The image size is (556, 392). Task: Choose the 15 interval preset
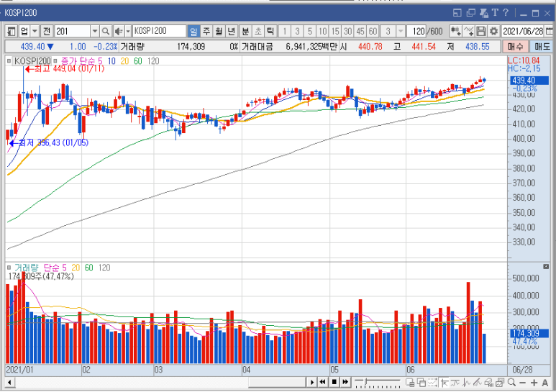pos(334,32)
